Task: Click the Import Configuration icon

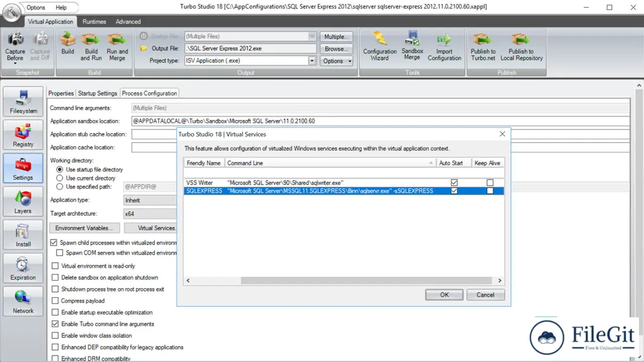Action: point(444,39)
